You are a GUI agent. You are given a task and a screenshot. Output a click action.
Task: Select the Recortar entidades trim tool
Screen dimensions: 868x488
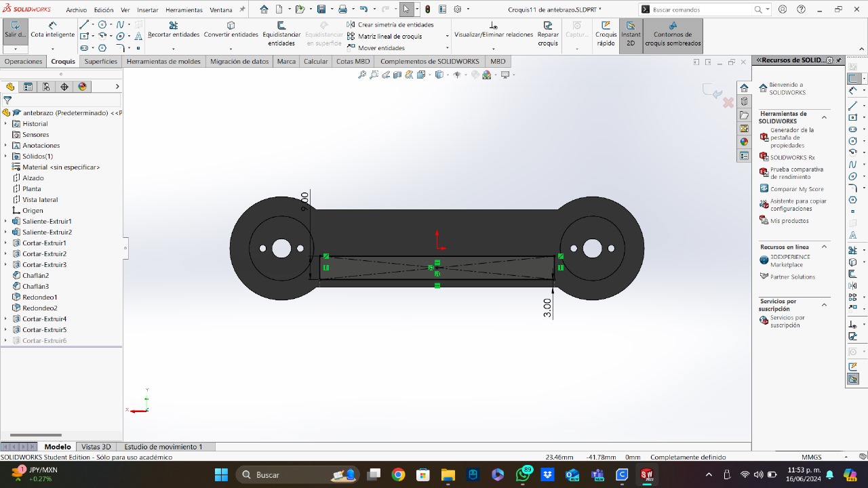pyautogui.click(x=174, y=30)
